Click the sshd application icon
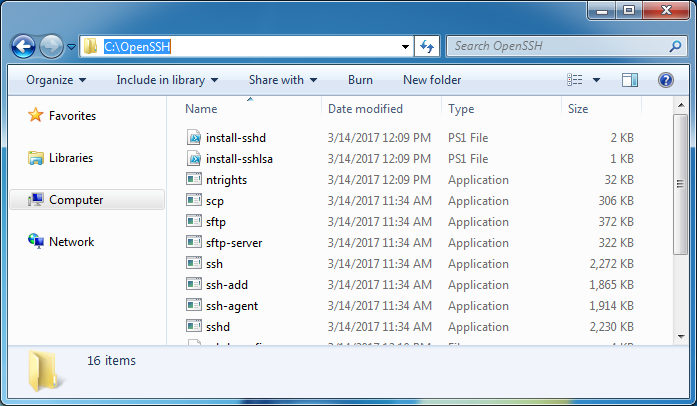The image size is (697, 406). (194, 326)
